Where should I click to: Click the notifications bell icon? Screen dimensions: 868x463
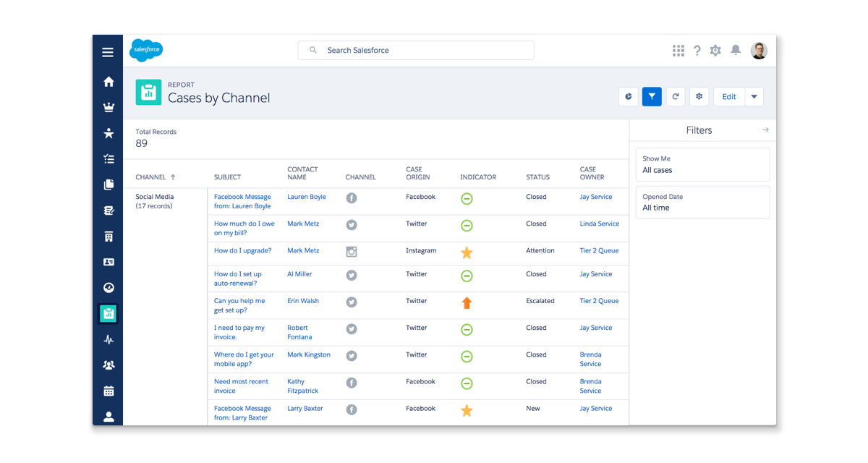coord(736,50)
